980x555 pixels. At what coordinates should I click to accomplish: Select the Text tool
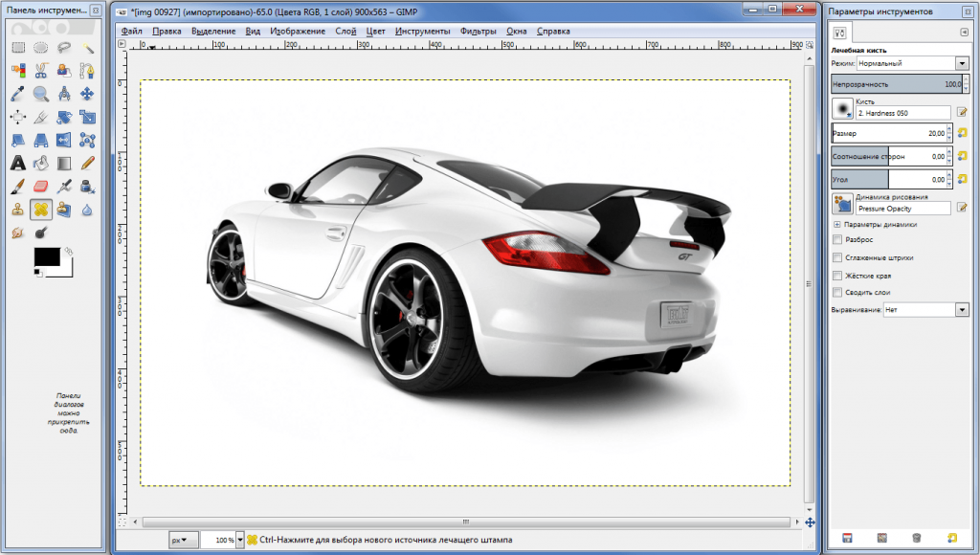click(17, 164)
